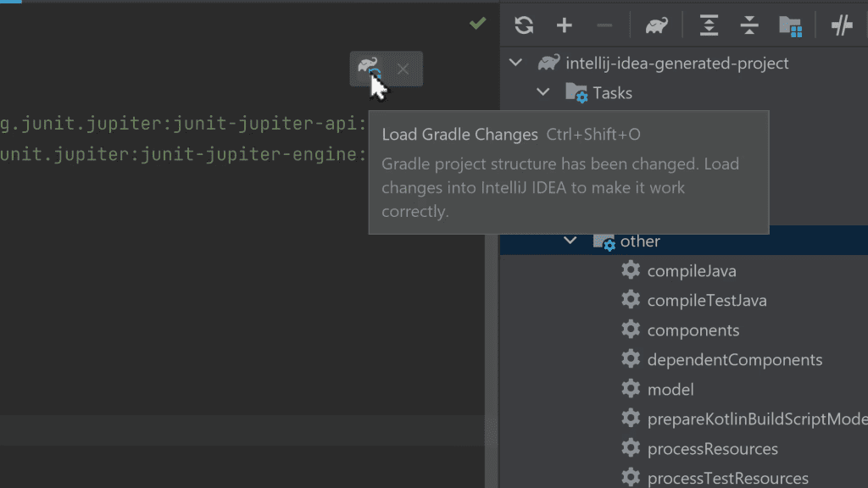Image resolution: width=868 pixels, height=488 pixels.
Task: Collapse the intellij-idea-generated-project tree node
Action: 515,63
